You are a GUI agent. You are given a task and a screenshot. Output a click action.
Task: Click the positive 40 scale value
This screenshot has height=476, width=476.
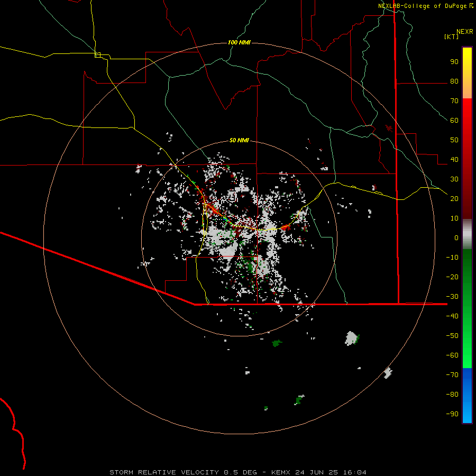[x=454, y=160]
